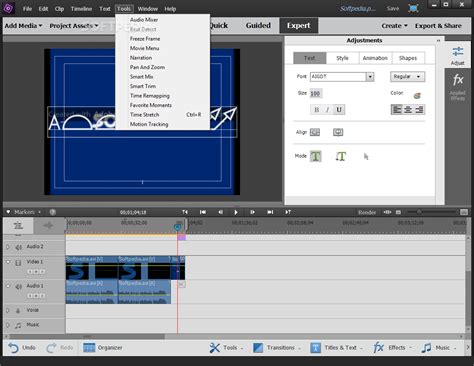Step back one frame
The height and width of the screenshot is (366, 474).
click(220, 212)
